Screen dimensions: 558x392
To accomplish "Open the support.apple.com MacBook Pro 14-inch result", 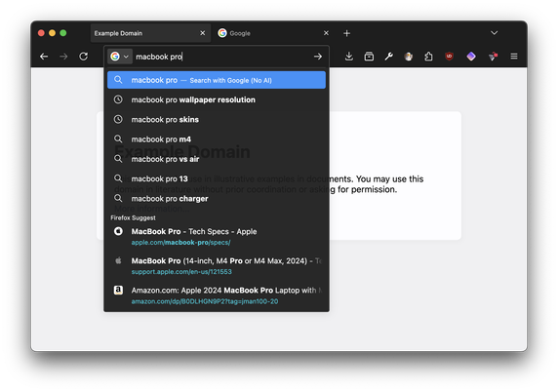I will 217,265.
